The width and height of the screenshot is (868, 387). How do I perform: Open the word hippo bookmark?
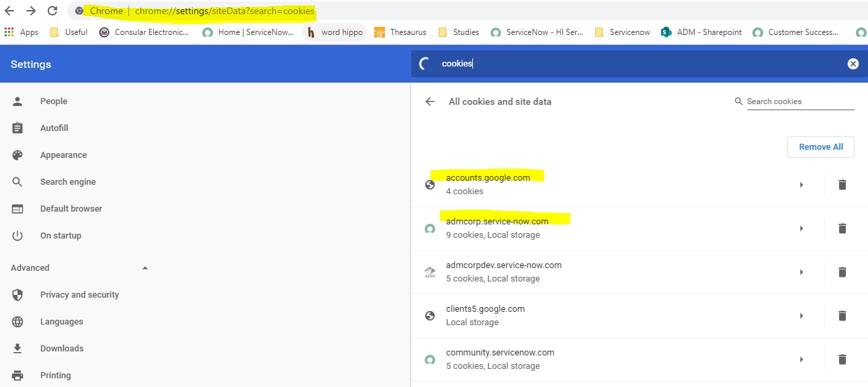click(334, 32)
